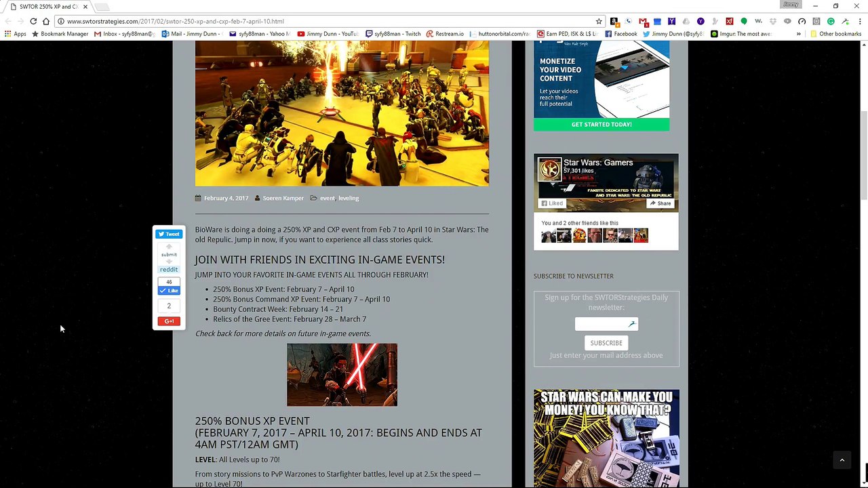
Task: Click the reddit share label
Action: tap(169, 269)
